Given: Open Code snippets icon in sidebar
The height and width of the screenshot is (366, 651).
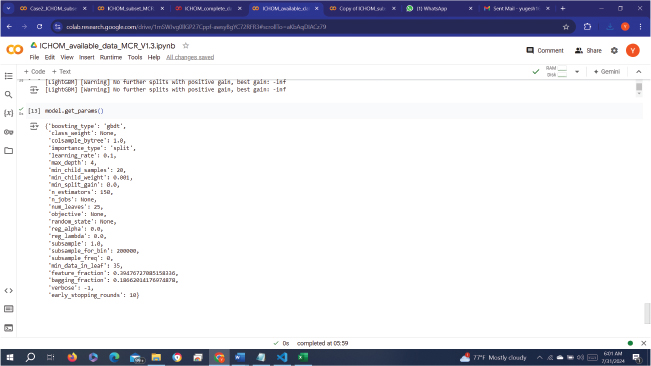Looking at the screenshot, I should tap(8, 290).
